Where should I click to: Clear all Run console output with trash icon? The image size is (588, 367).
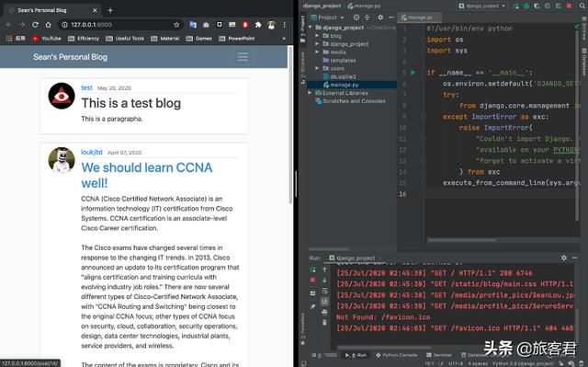(324, 323)
